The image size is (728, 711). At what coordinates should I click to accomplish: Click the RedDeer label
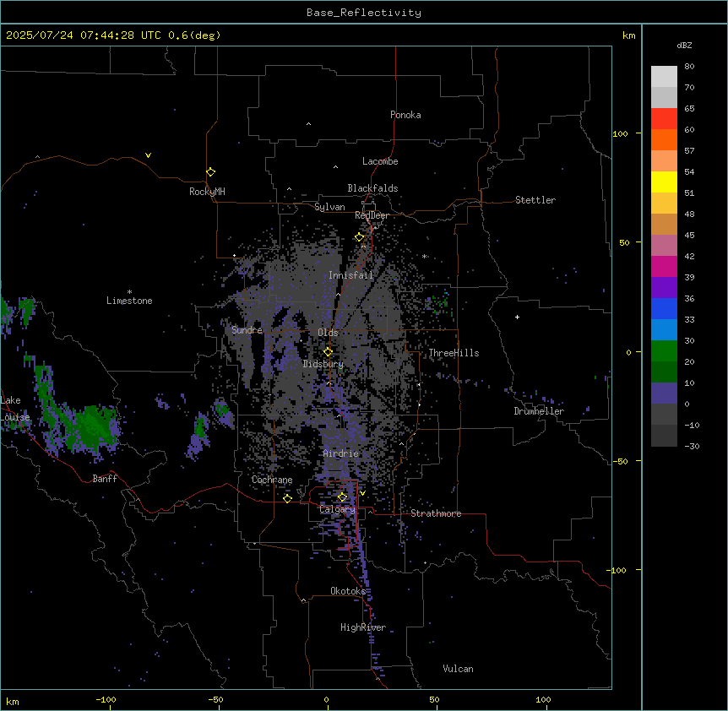(x=372, y=215)
